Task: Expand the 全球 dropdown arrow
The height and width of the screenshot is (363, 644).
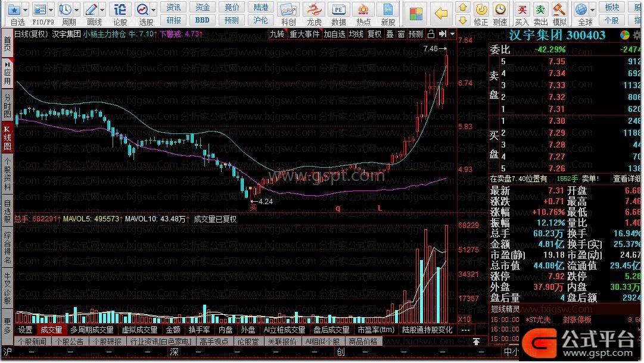Action: point(592,10)
